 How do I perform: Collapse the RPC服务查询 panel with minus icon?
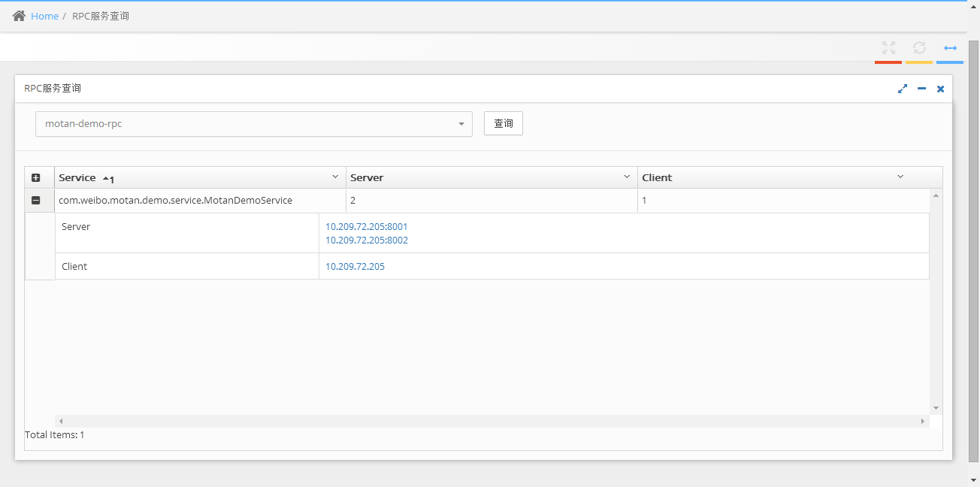coord(921,89)
